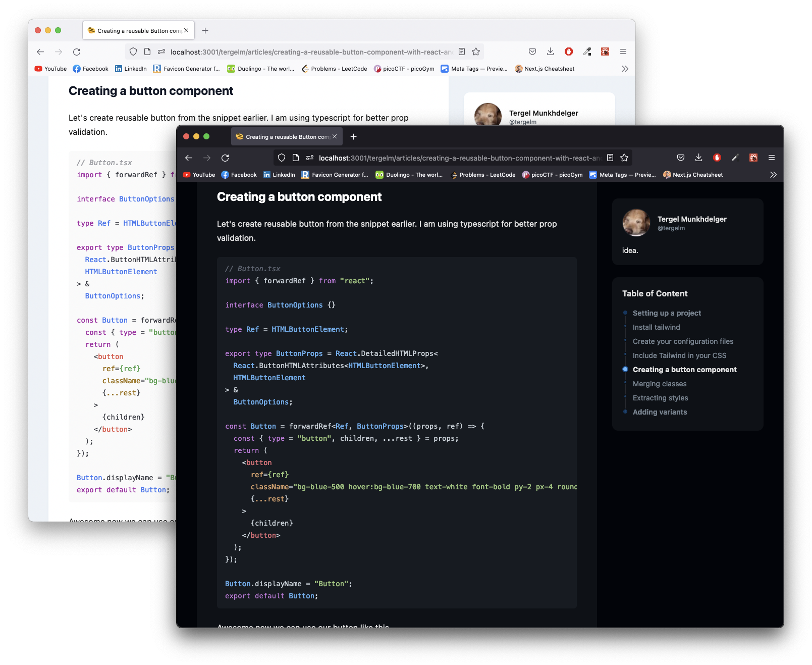Open the Downloads panel
This screenshot has width=812, height=665.
(x=698, y=158)
